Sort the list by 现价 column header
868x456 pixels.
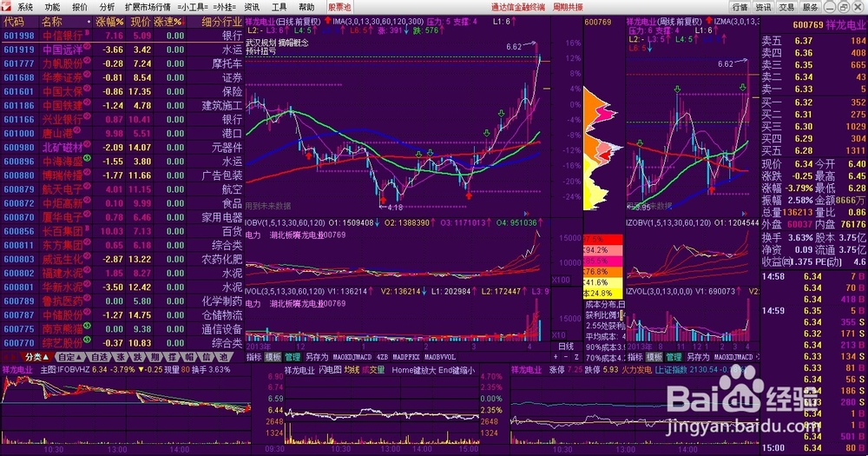coord(141,23)
